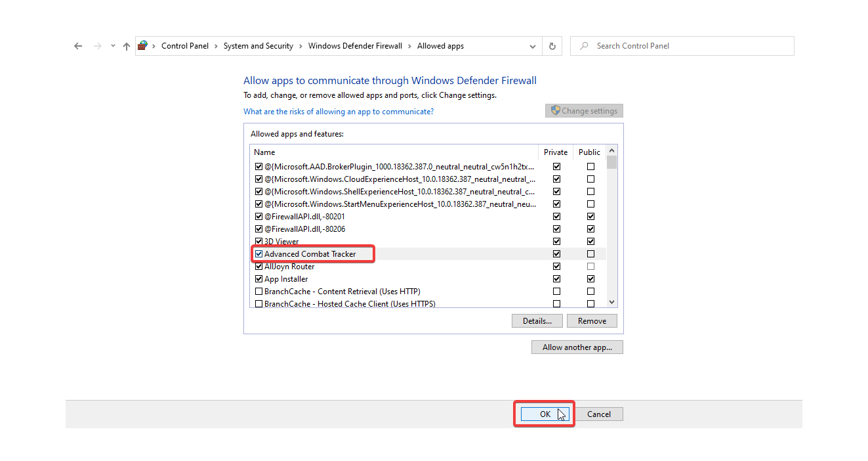Expand chevron after Windows Defender Firewall
This screenshot has height=461, width=868.
pyautogui.click(x=409, y=46)
